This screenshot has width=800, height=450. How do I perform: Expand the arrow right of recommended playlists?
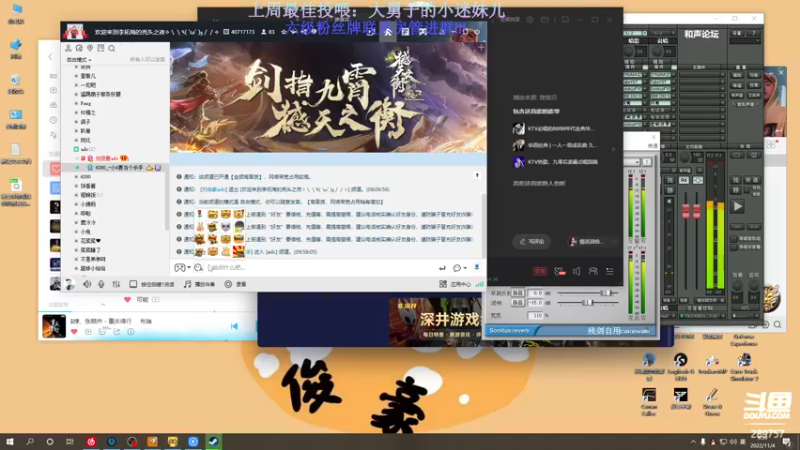click(613, 149)
